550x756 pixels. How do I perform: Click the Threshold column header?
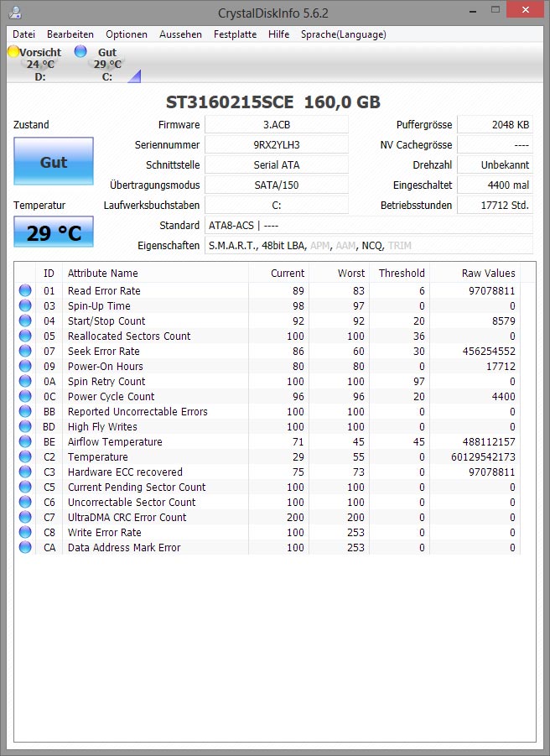coord(399,273)
